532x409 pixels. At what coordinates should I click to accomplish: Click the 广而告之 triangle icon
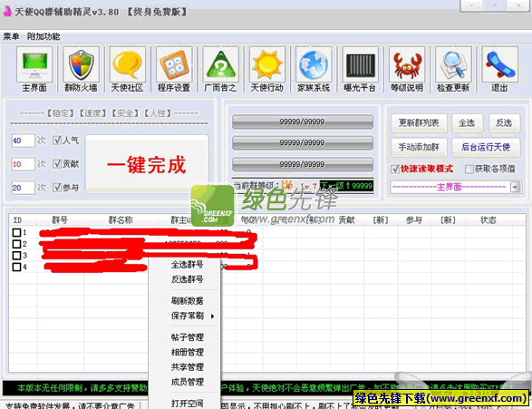pos(220,64)
